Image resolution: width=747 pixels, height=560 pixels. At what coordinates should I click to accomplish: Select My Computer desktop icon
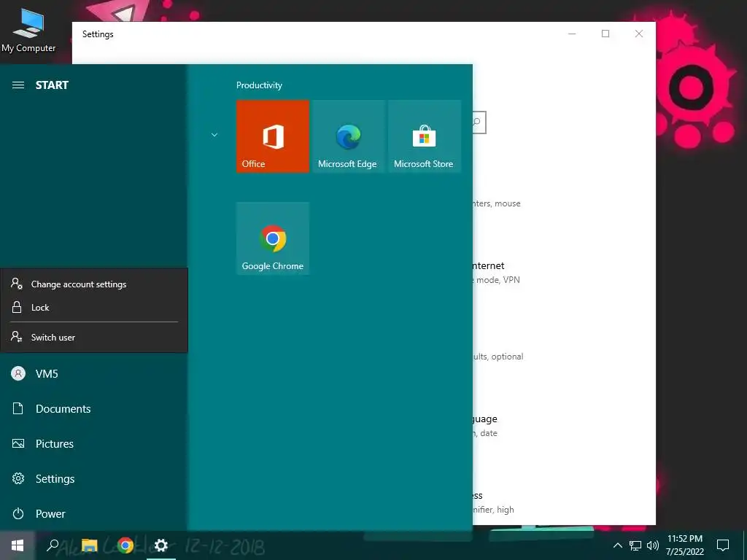pos(28,31)
